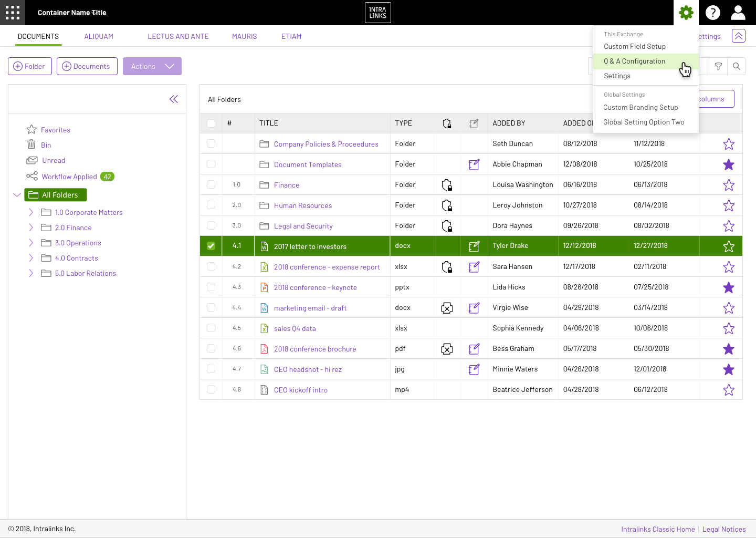Uncheck the 2017 letter to investors checkbox
756x538 pixels.
pos(211,246)
